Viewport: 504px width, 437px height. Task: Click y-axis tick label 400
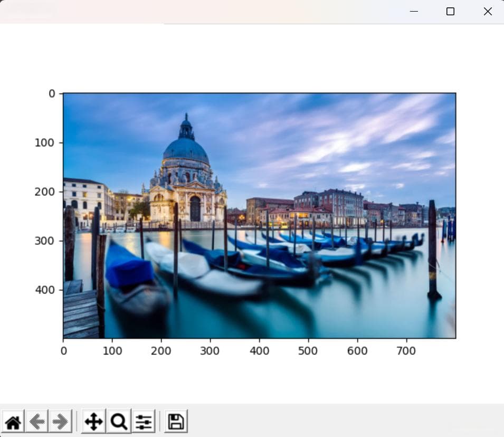(x=45, y=290)
